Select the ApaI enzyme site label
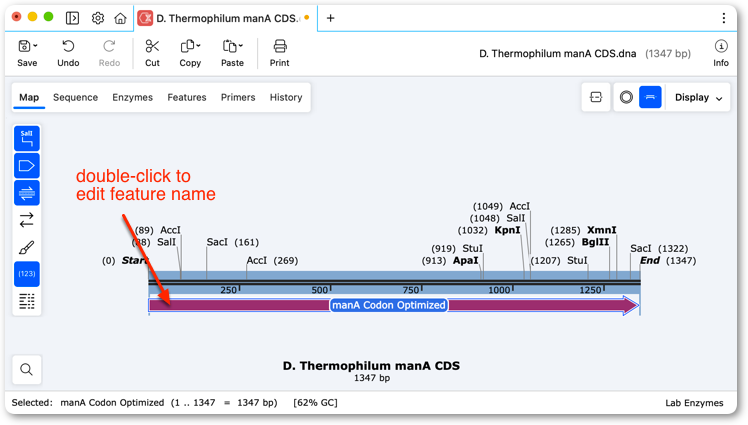748x425 pixels. 466,260
